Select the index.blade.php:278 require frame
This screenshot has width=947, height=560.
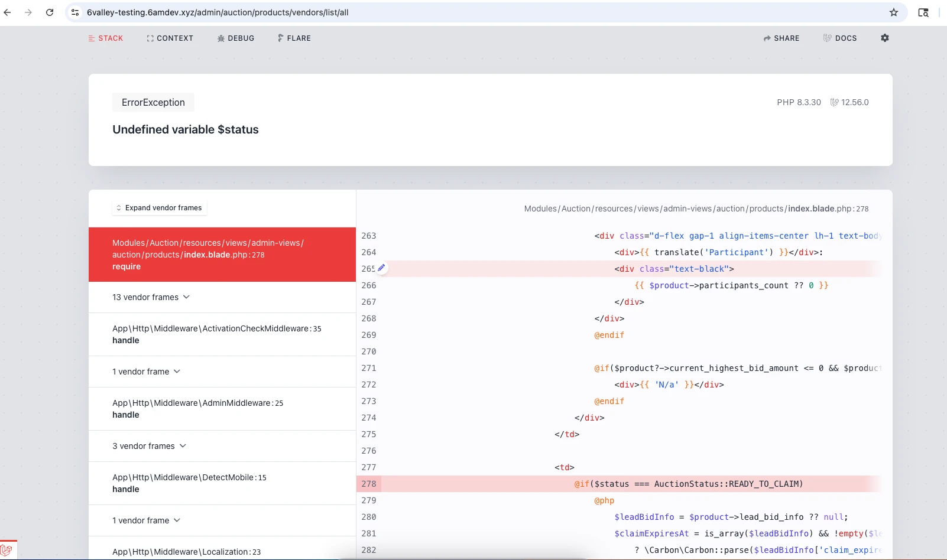point(222,255)
